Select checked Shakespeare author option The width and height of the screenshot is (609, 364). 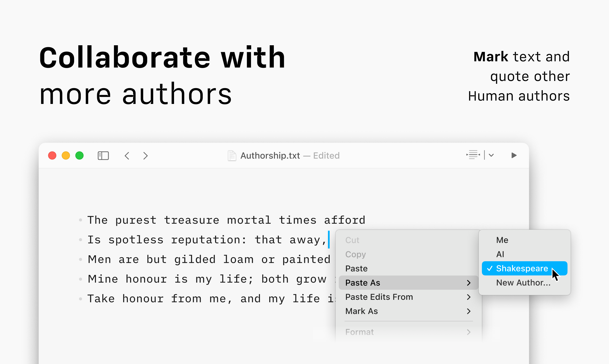point(525,268)
